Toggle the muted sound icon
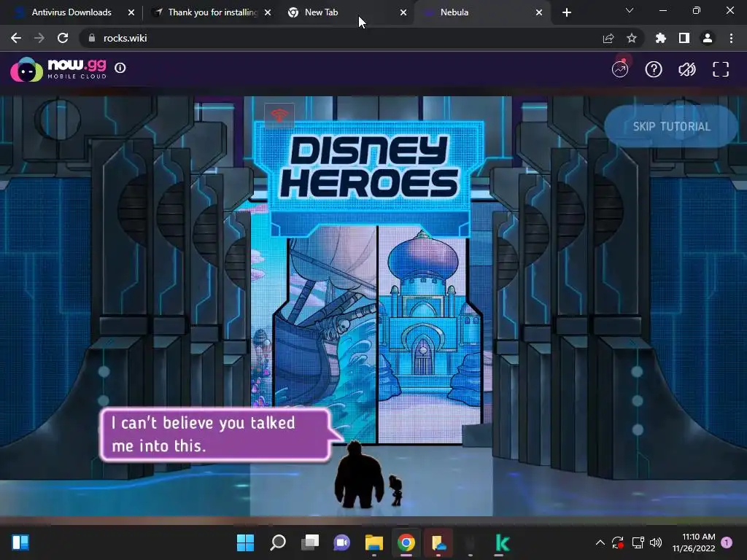747x560 pixels. pyautogui.click(x=687, y=69)
